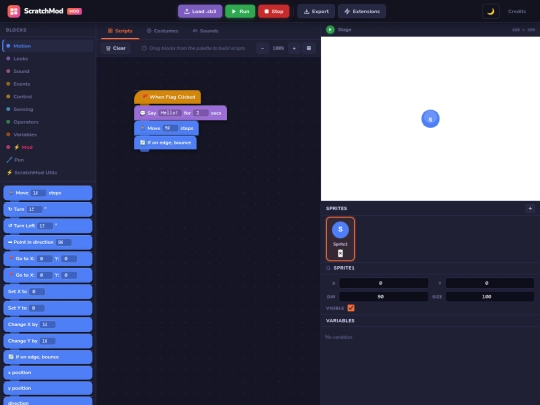Image resolution: width=540 pixels, height=405 pixels.
Task: Select the Sensing block category
Action: pos(48,109)
